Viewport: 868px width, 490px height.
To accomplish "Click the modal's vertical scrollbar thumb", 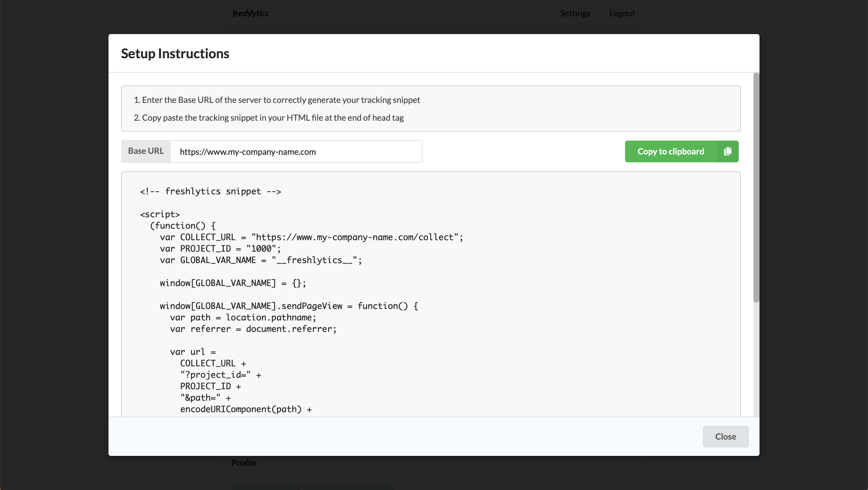I will tap(756, 187).
